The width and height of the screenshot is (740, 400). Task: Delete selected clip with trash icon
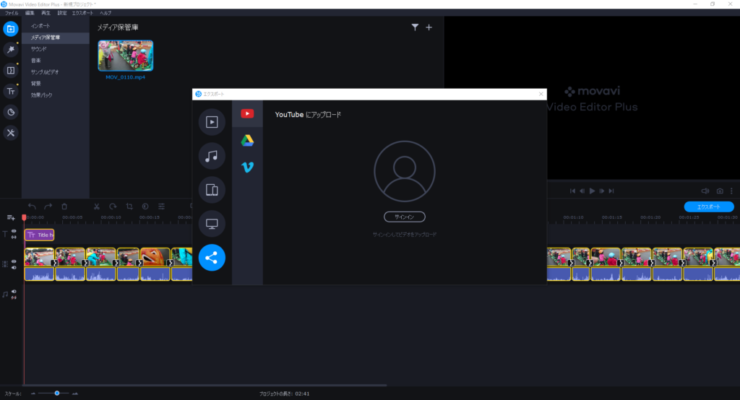(x=64, y=206)
